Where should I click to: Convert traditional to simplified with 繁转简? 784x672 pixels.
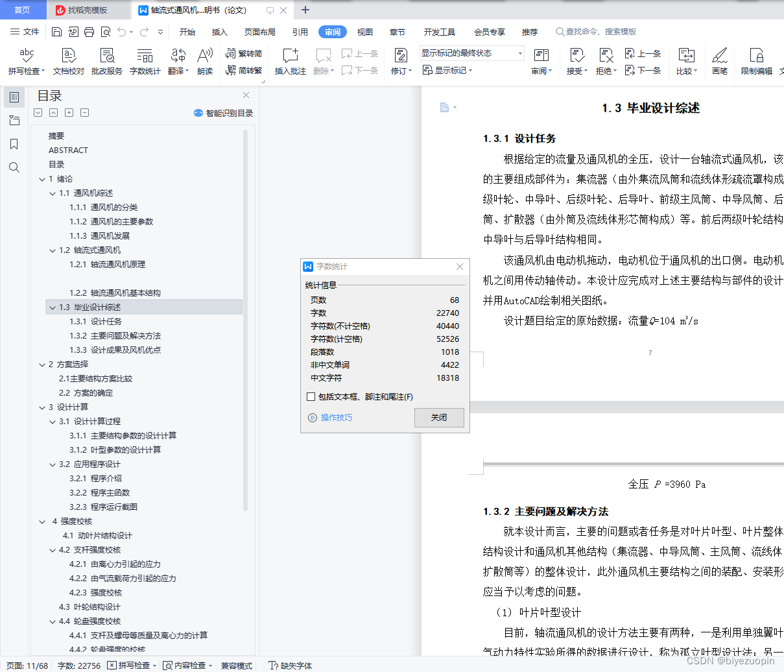tap(244, 54)
